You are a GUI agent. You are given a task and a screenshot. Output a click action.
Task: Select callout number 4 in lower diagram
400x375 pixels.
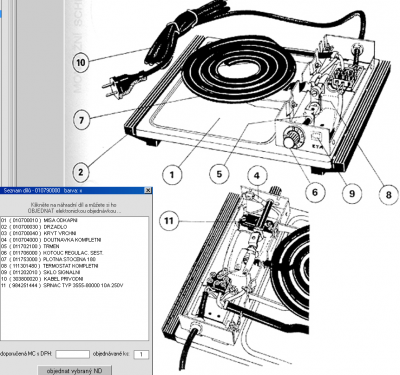tap(257, 176)
